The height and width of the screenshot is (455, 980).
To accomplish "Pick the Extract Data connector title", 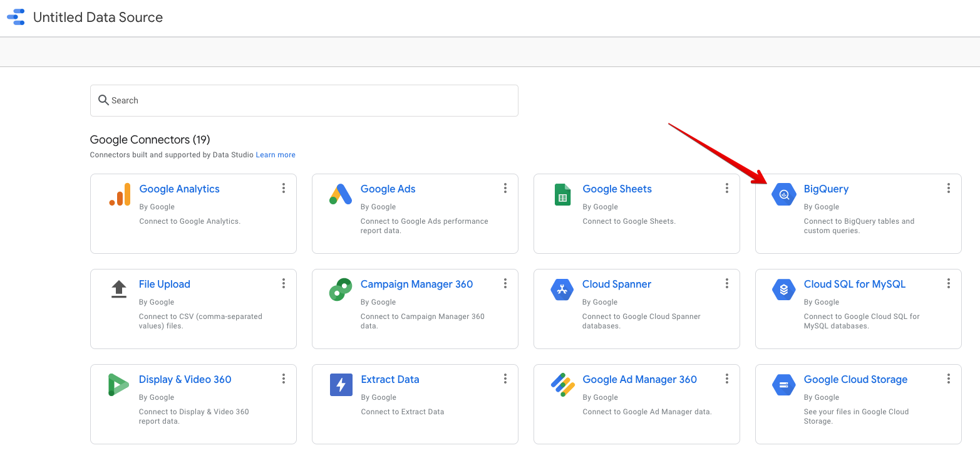I will click(390, 380).
